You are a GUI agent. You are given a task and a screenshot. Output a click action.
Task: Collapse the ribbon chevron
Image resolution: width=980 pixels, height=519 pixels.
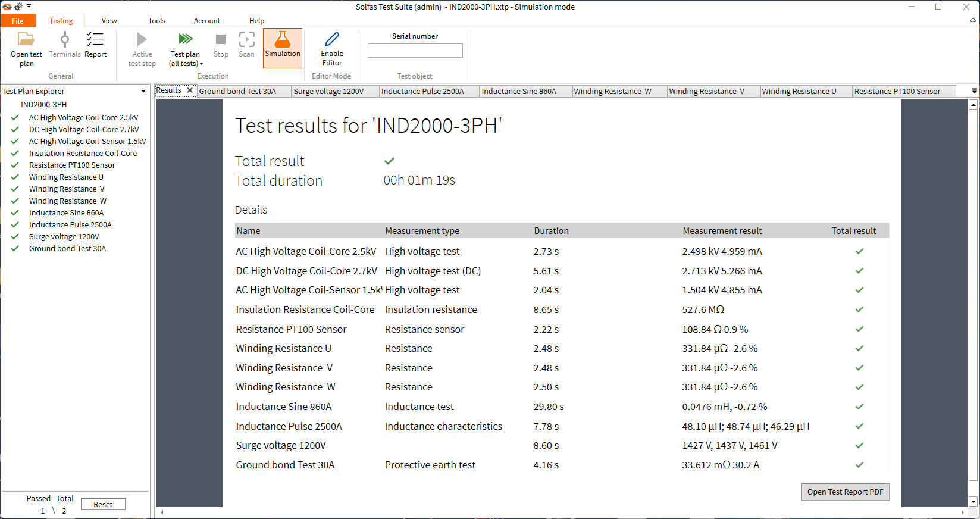(x=973, y=20)
